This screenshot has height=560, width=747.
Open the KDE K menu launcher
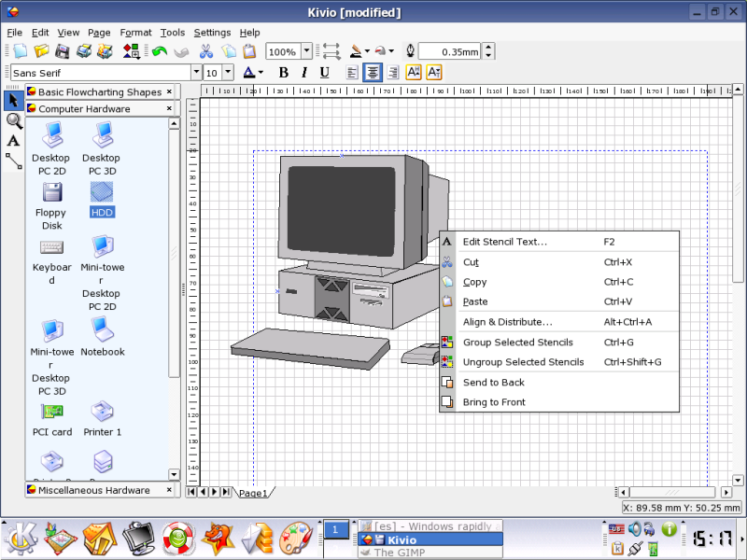(21, 539)
